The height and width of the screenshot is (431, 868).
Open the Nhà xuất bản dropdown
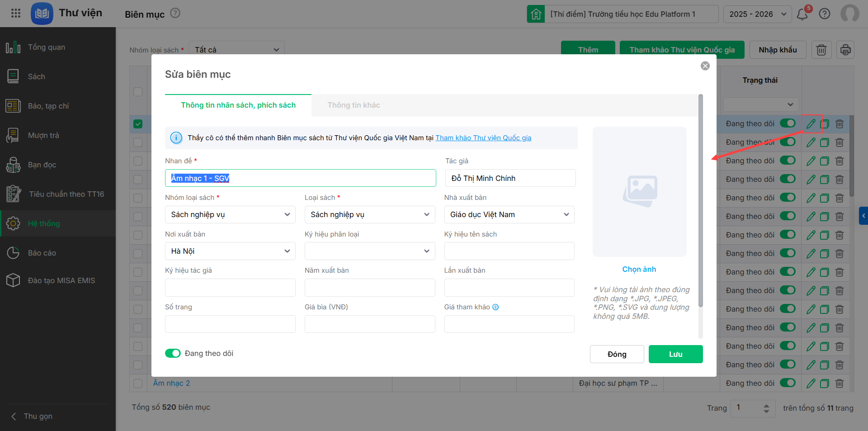click(x=509, y=215)
